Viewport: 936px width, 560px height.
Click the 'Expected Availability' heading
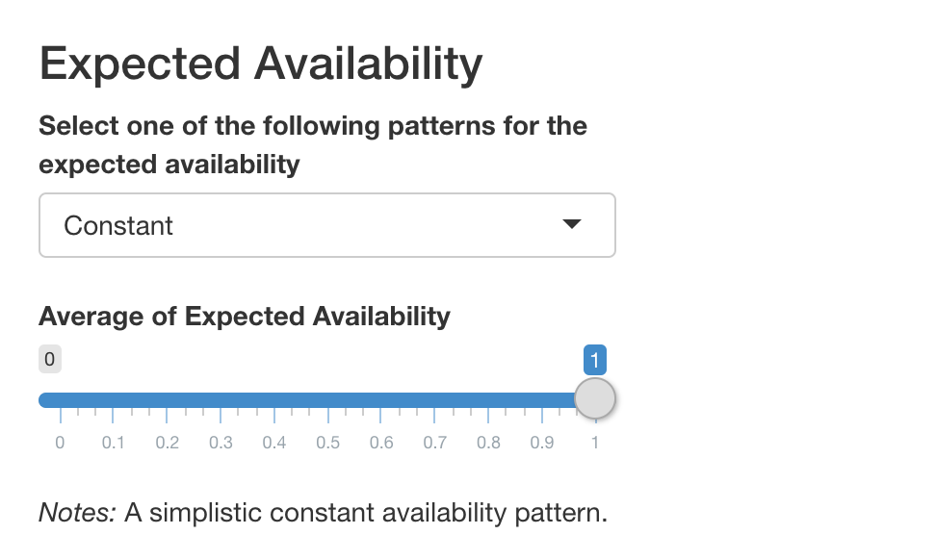coord(261,64)
